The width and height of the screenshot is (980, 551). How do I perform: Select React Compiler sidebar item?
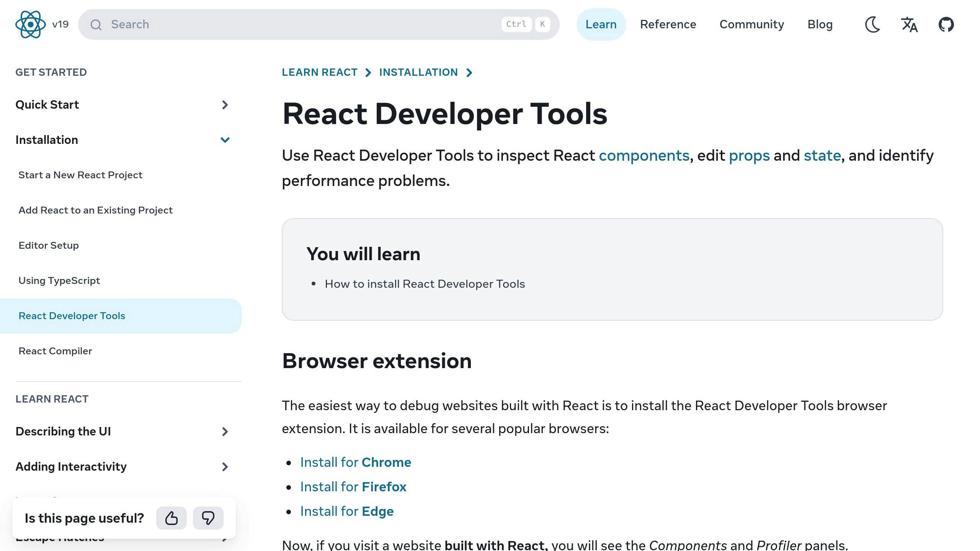click(x=56, y=350)
